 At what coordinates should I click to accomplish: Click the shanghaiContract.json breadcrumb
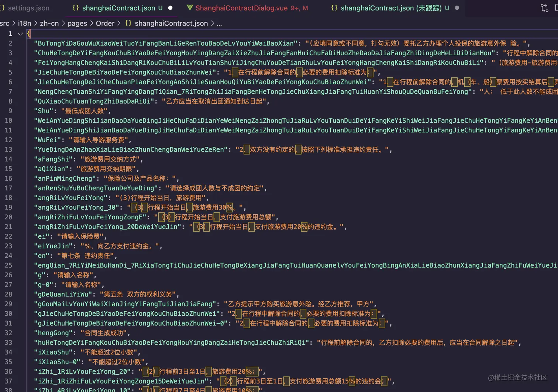pyautogui.click(x=171, y=23)
